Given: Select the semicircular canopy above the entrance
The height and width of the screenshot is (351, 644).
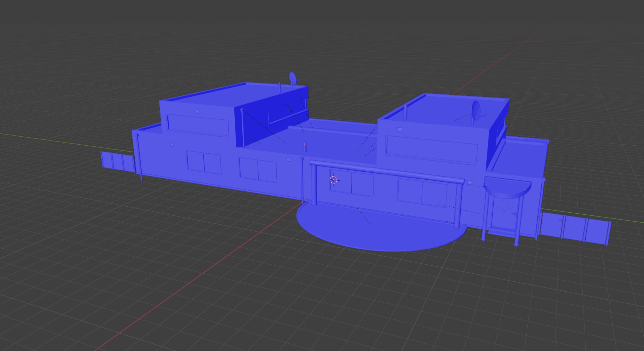Looking at the screenshot, I should click(507, 188).
